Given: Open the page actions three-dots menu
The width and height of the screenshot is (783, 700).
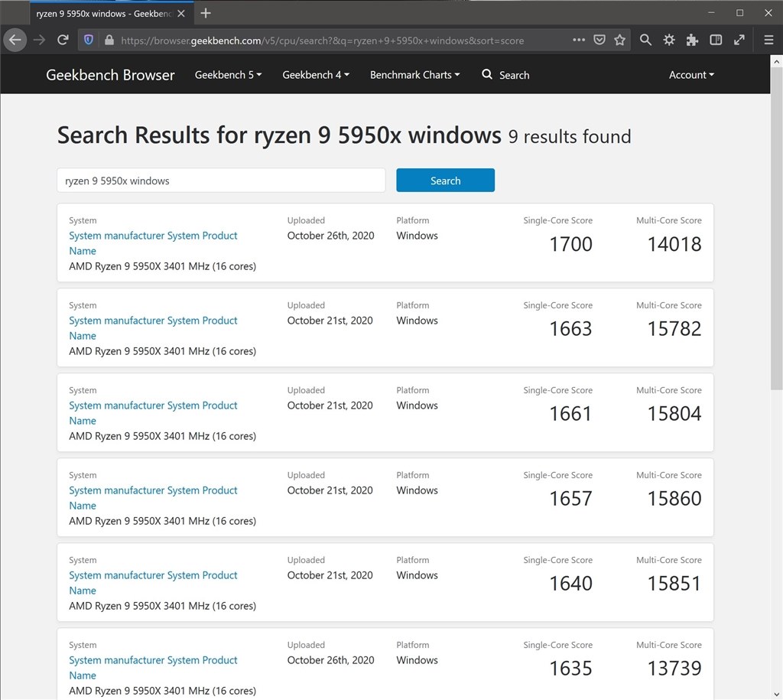Looking at the screenshot, I should coord(579,40).
